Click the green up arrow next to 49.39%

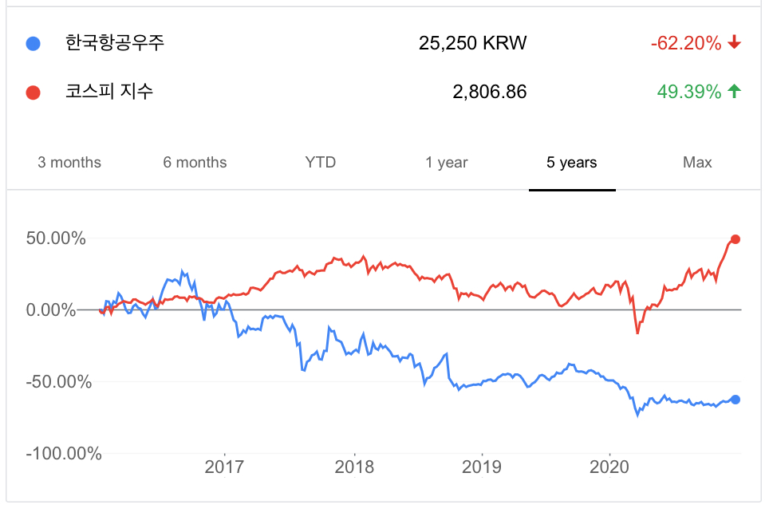click(735, 92)
